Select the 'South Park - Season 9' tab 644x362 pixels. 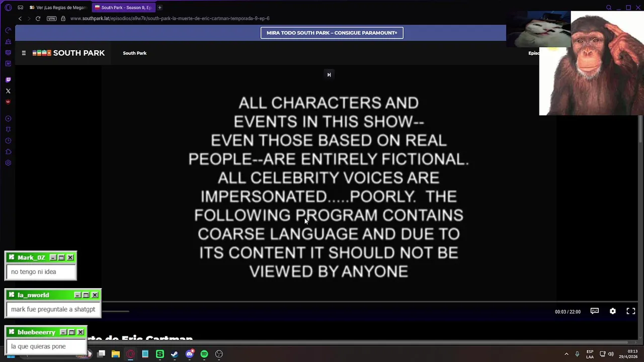[123, 8]
